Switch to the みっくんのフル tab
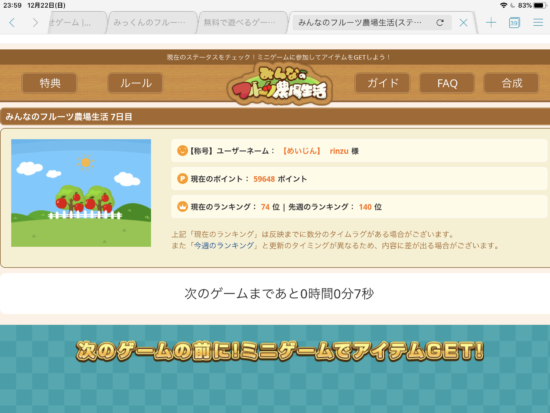Image resolution: width=550 pixels, height=413 pixels. tap(153, 23)
